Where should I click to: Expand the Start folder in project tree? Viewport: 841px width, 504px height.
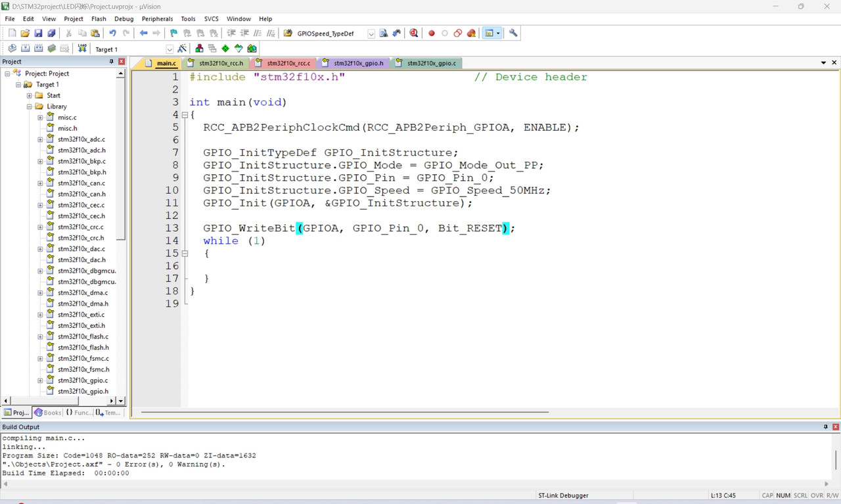tap(30, 95)
